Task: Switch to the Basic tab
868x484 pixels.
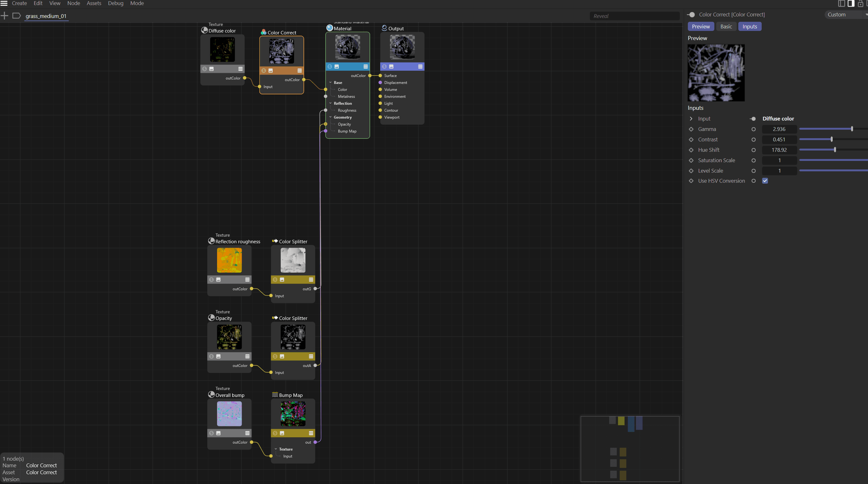Action: click(726, 27)
